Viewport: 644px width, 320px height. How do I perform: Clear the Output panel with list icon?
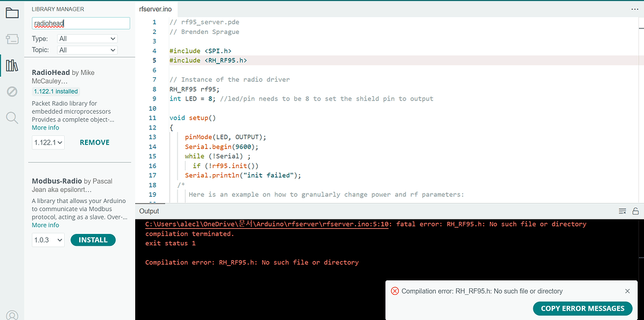pos(622,211)
